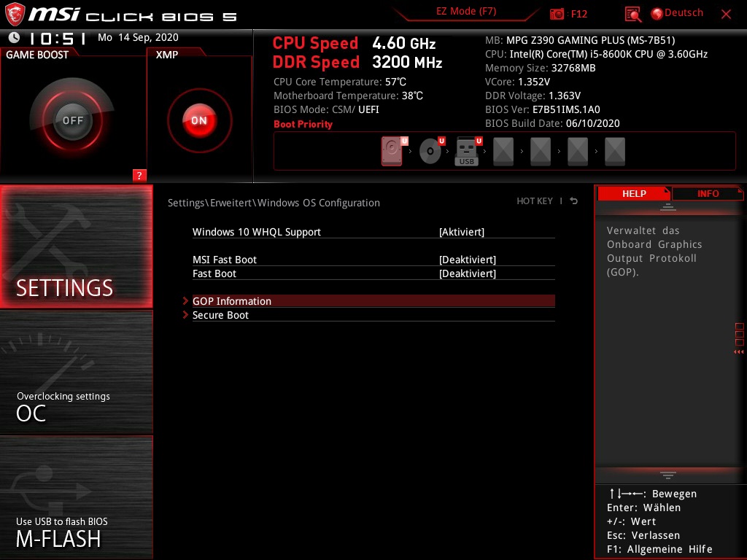Select the USB drive in Boot Priority

click(x=466, y=151)
